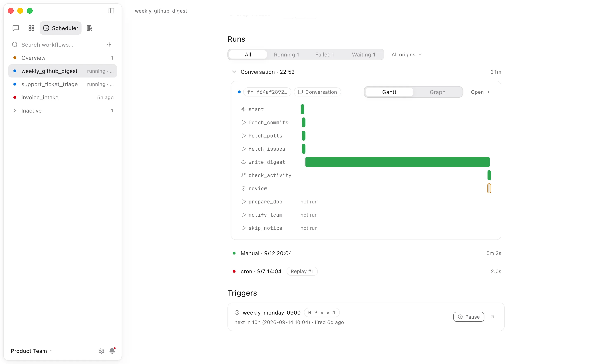610x364 pixels.
Task: Switch run view to Gantt
Action: (x=389, y=92)
